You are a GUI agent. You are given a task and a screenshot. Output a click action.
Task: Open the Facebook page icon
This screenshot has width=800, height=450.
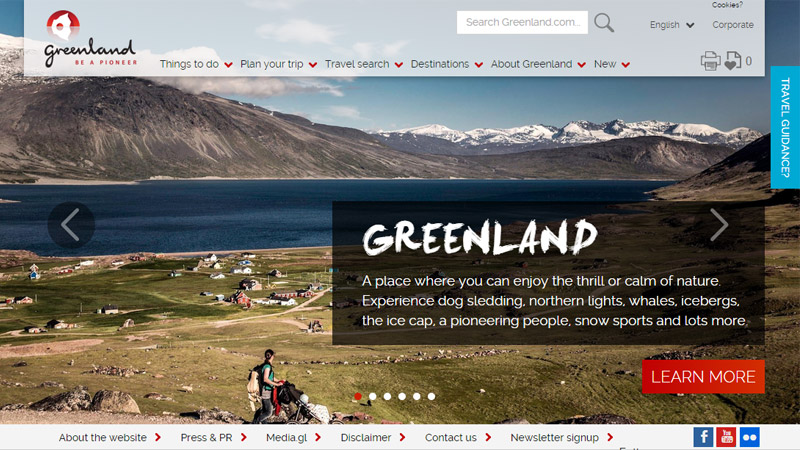703,437
